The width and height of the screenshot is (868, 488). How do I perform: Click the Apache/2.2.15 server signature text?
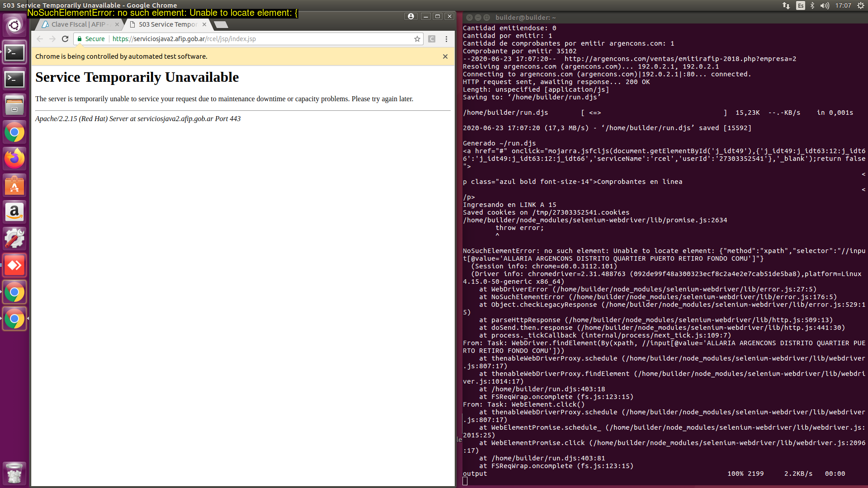(138, 119)
